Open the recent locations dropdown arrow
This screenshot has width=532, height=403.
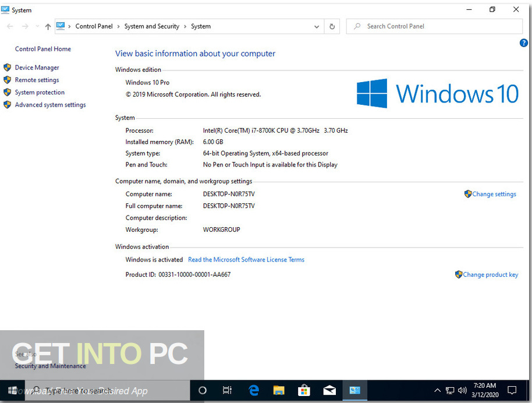[x=37, y=26]
